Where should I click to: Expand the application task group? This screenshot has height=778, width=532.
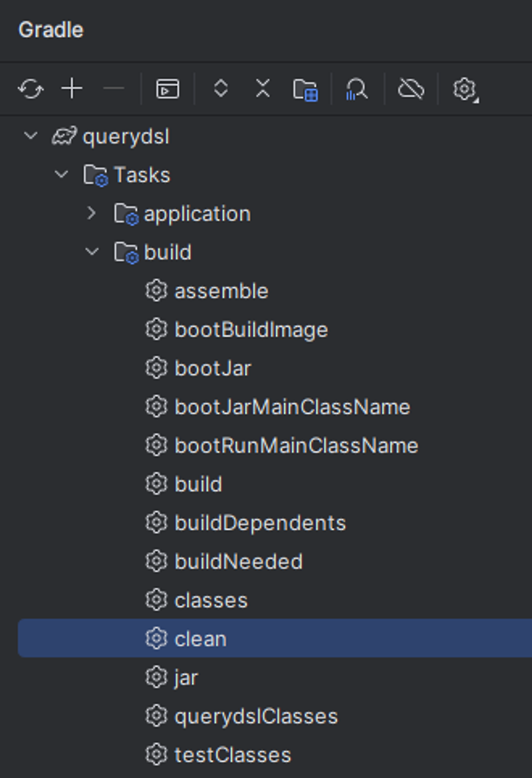click(x=92, y=213)
